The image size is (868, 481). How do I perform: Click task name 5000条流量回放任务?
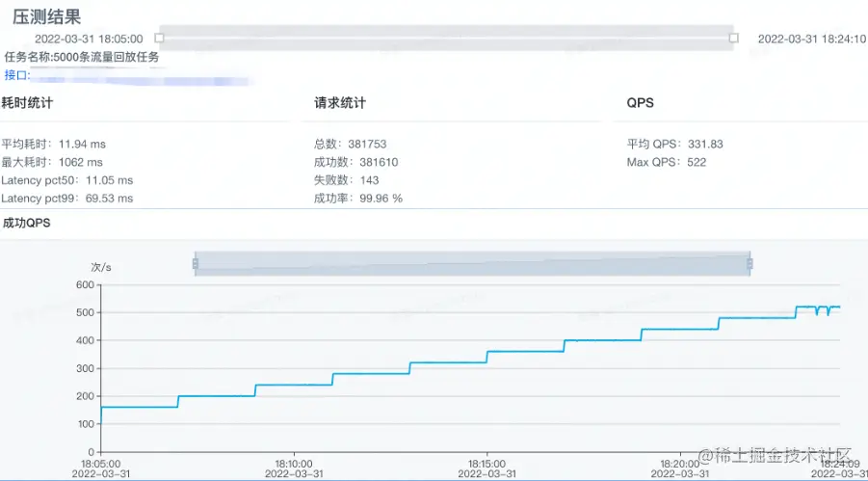pos(82,57)
